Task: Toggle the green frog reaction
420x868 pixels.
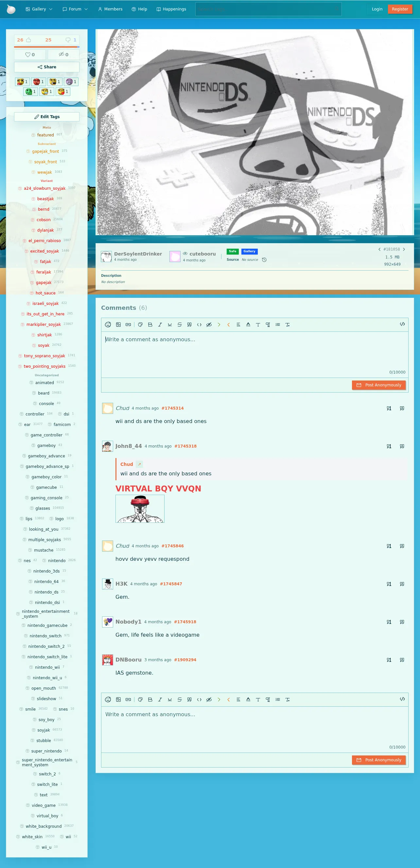Action: coord(30,91)
